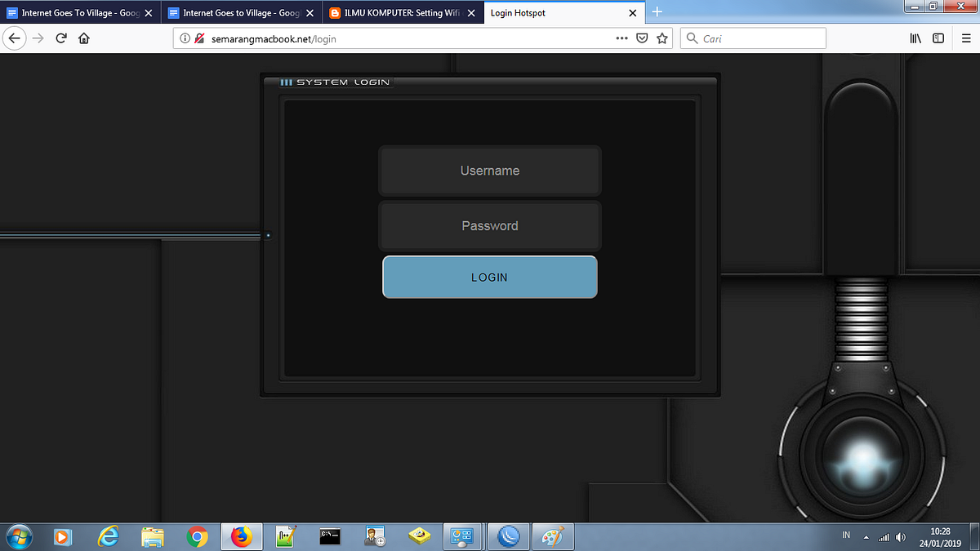This screenshot has height=551, width=980.
Task: Click the Username input field
Action: click(490, 171)
